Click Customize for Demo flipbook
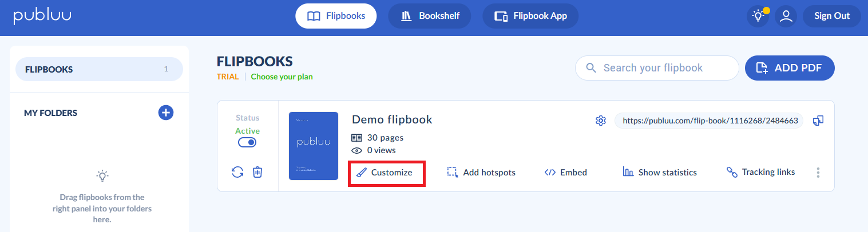 [386, 172]
